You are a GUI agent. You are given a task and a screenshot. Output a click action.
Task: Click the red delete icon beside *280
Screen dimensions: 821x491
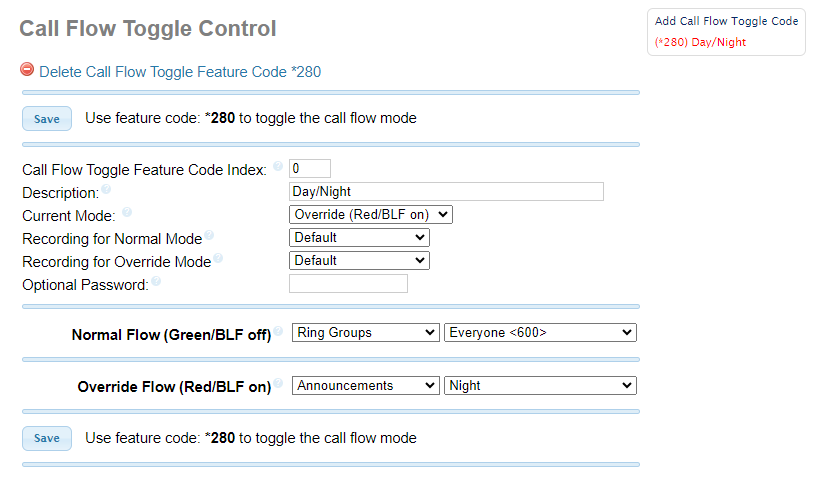coord(27,69)
